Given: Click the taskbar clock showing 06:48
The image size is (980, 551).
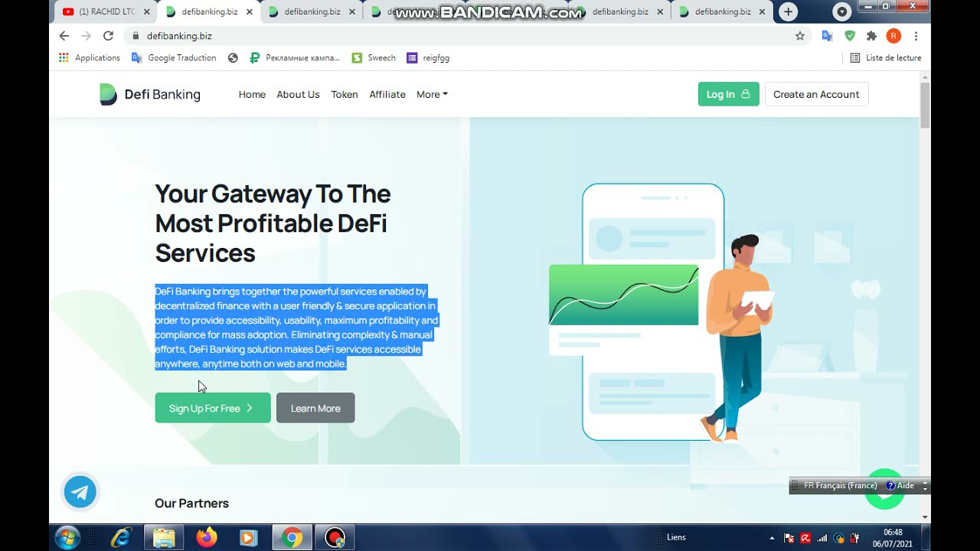Looking at the screenshot, I should pyautogui.click(x=893, y=537).
